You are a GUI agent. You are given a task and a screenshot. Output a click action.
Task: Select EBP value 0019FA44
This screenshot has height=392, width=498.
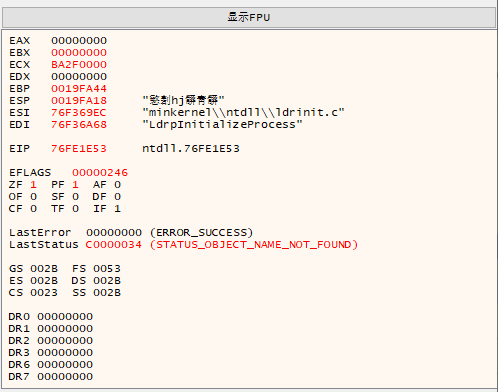(79, 89)
